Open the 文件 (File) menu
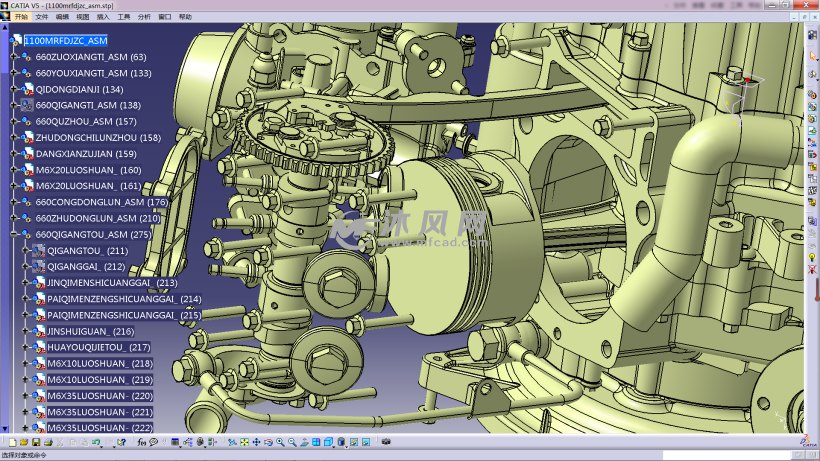The height and width of the screenshot is (461, 820). pos(41,17)
